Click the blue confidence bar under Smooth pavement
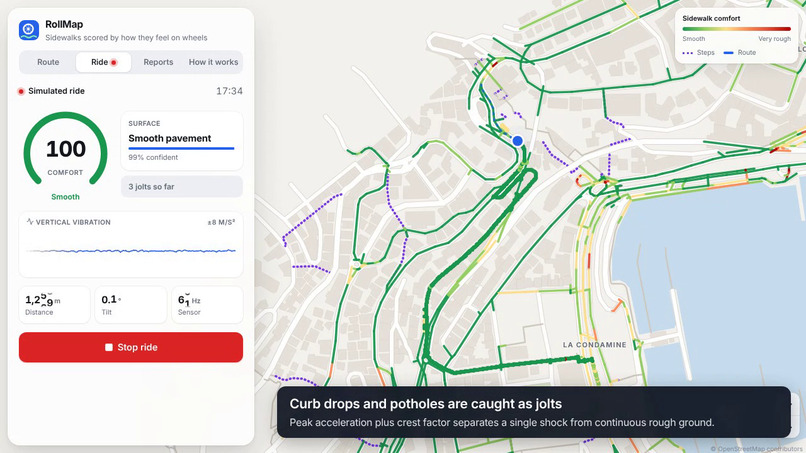This screenshot has width=806, height=453. [x=181, y=149]
